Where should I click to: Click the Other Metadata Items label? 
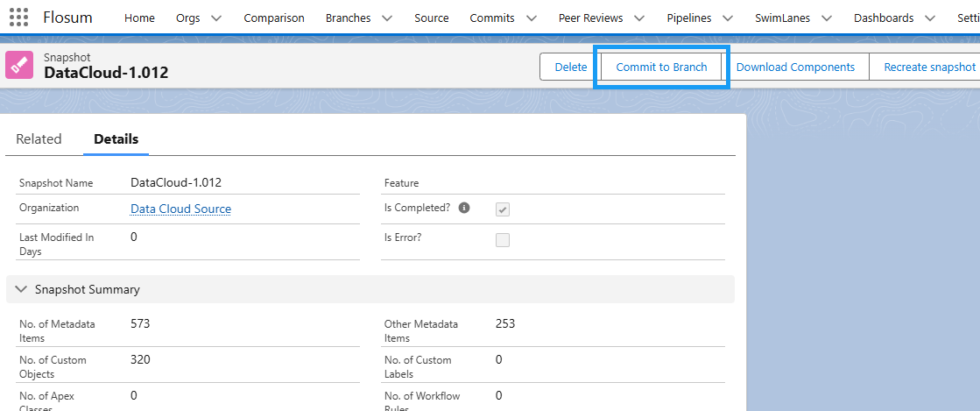pos(421,331)
